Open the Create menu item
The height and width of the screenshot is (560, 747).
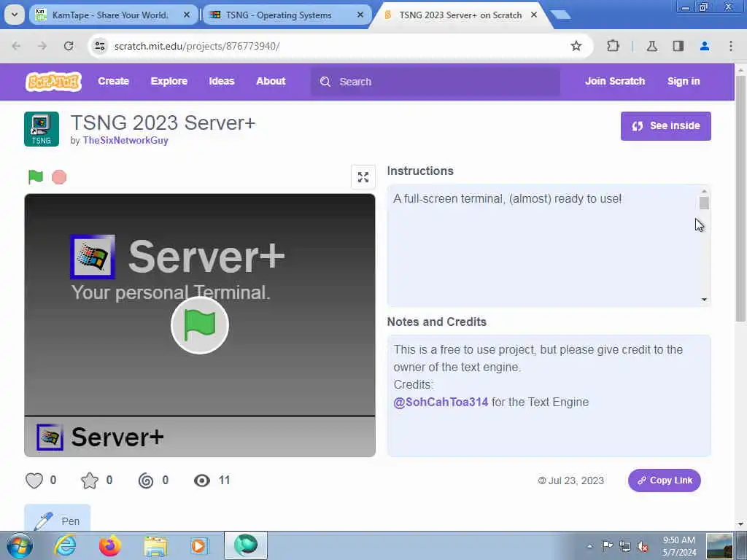113,82
